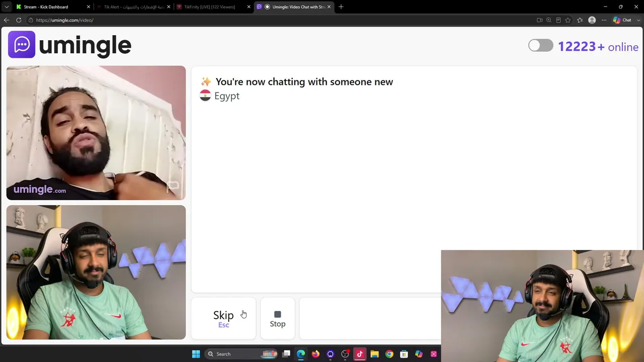Open the tab search dropdown at top left
The image size is (644, 362).
[x=7, y=7]
